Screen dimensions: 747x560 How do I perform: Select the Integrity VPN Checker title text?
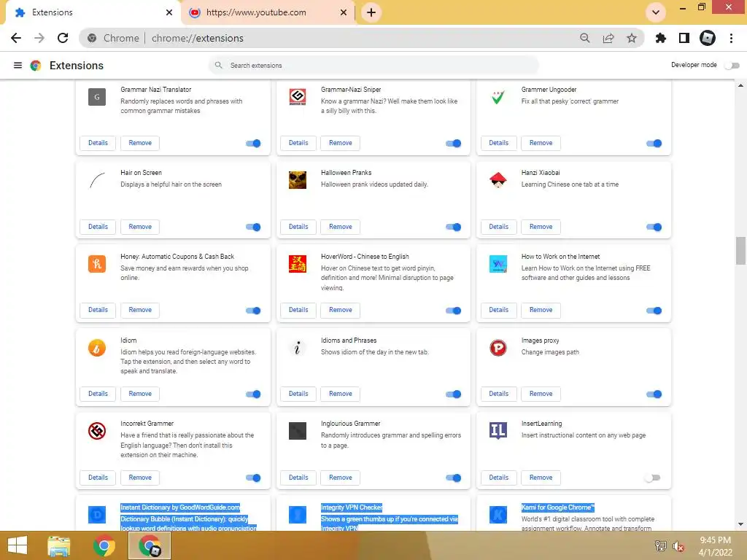[x=352, y=507]
